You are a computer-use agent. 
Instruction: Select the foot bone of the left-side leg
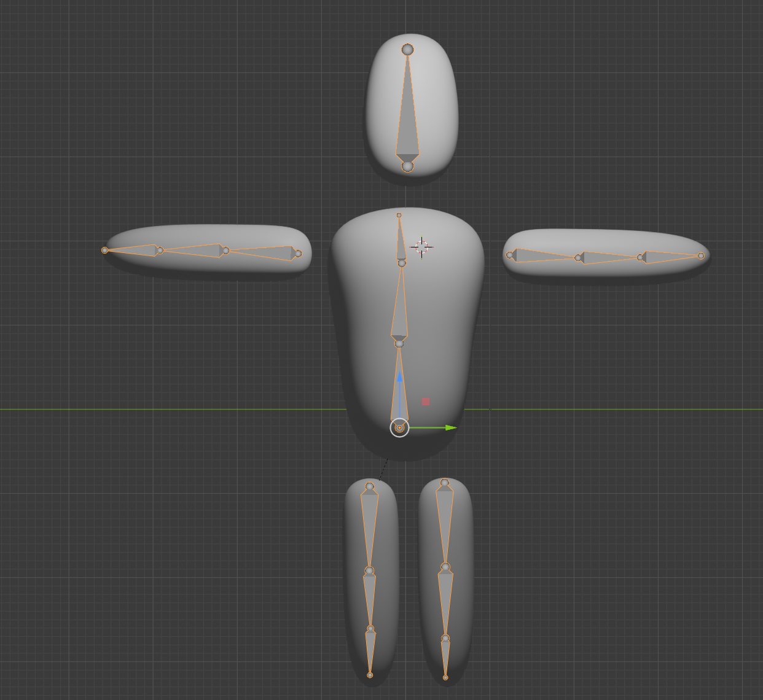[370, 652]
